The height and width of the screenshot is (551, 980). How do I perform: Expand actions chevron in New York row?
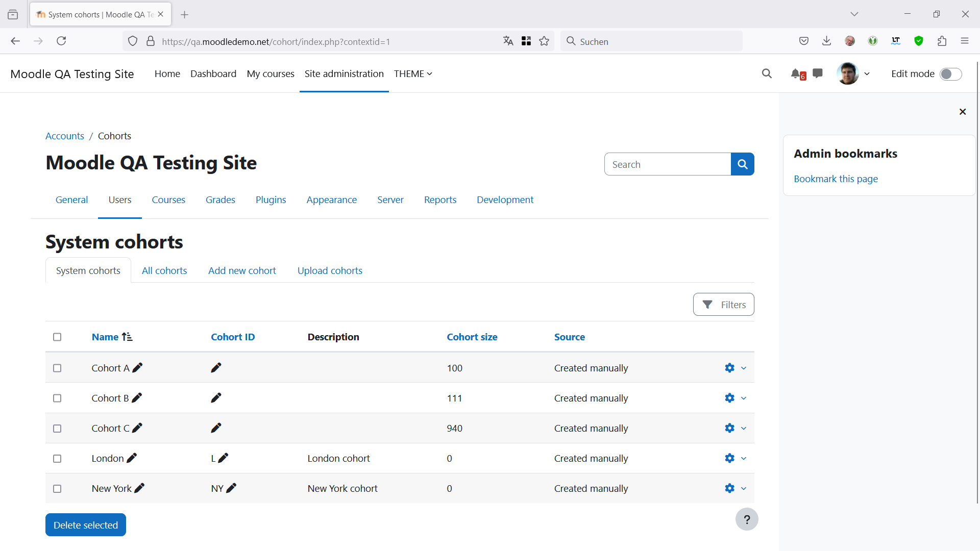(744, 488)
